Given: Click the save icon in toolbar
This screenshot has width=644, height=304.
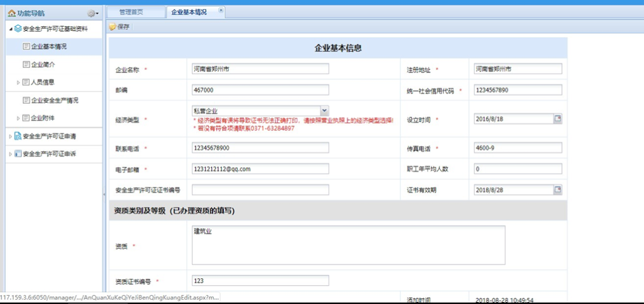Looking at the screenshot, I should coord(113,27).
